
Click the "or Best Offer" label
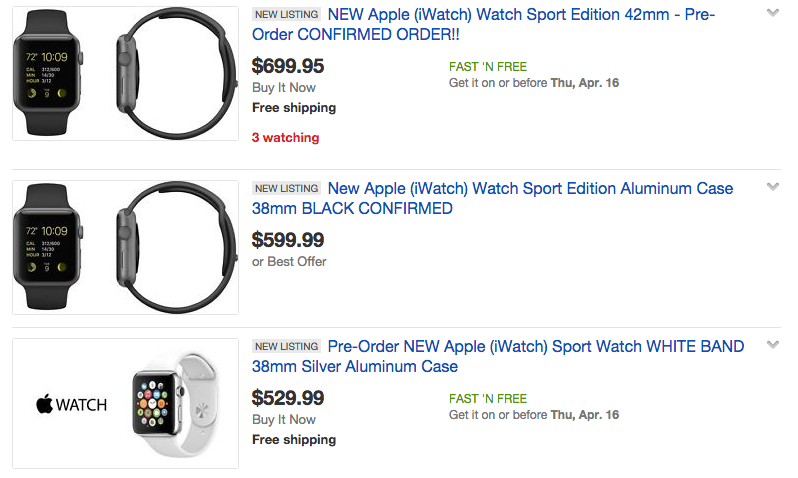tap(289, 262)
